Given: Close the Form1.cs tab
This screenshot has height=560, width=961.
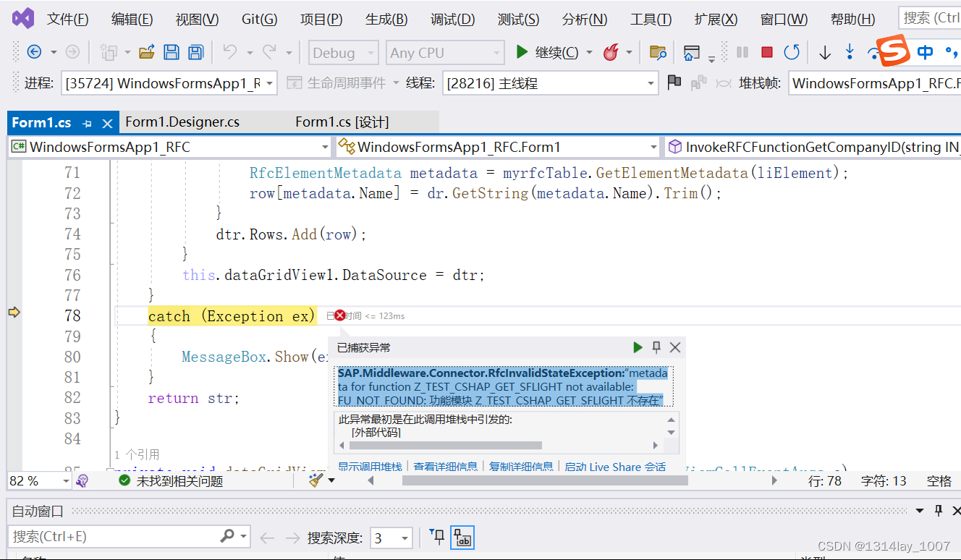Looking at the screenshot, I should pyautogui.click(x=107, y=123).
